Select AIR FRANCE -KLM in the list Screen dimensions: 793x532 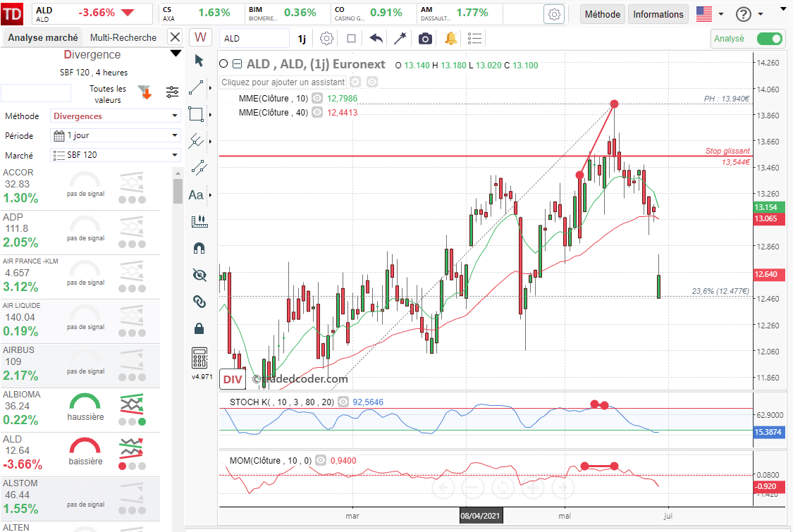80,277
